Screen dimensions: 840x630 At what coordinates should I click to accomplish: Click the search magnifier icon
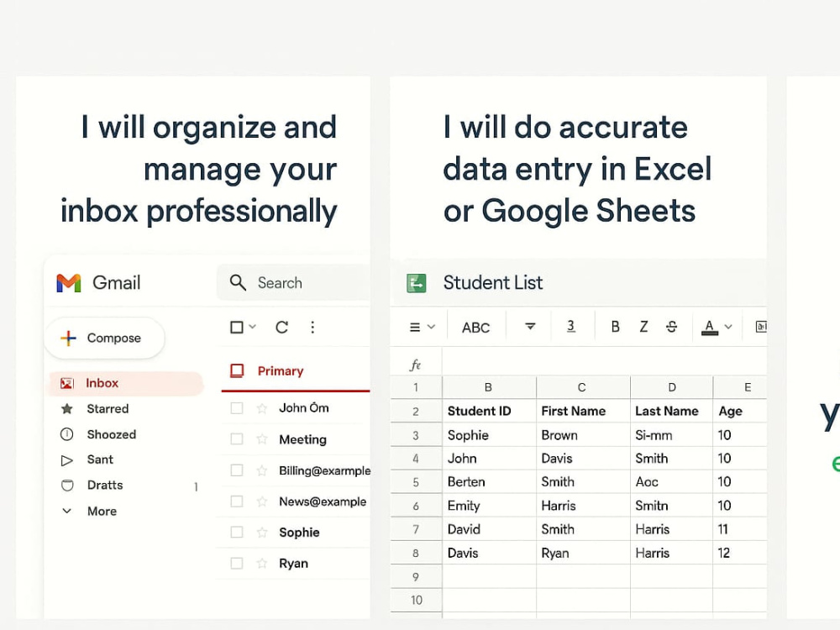pos(238,282)
